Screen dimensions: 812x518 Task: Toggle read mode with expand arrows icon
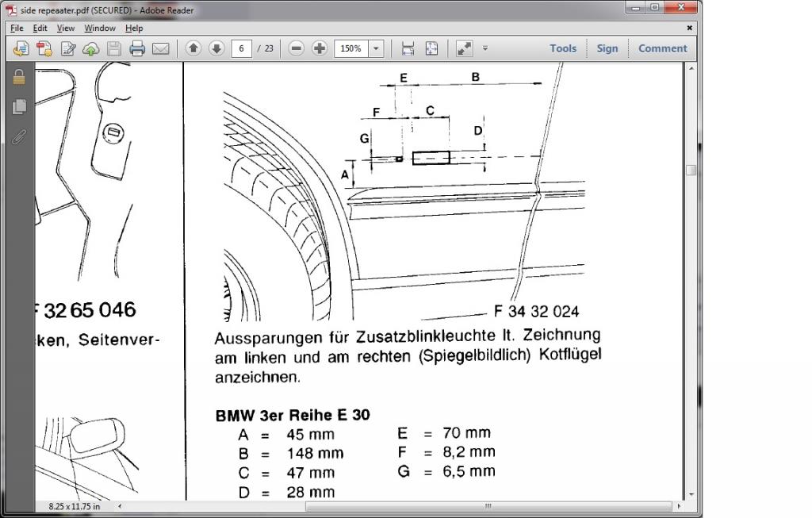point(464,48)
